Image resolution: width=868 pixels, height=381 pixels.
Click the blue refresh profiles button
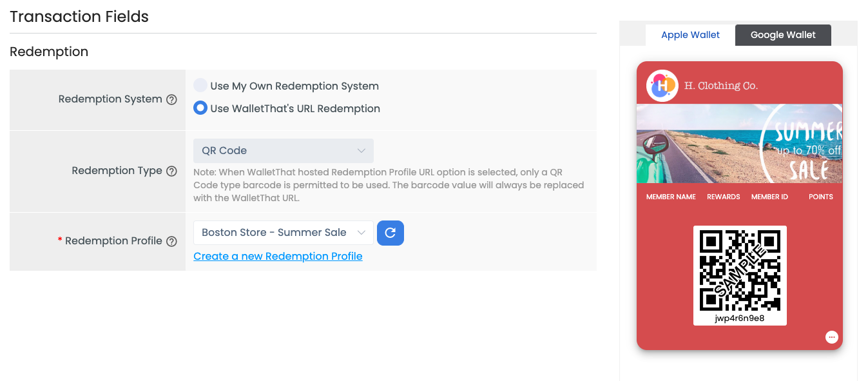390,233
